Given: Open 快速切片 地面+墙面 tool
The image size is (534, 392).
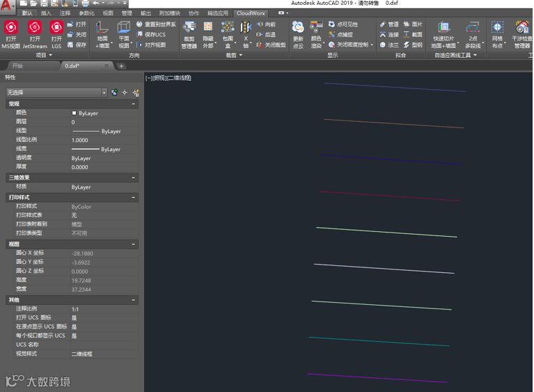Looking at the screenshot, I should pos(443,35).
